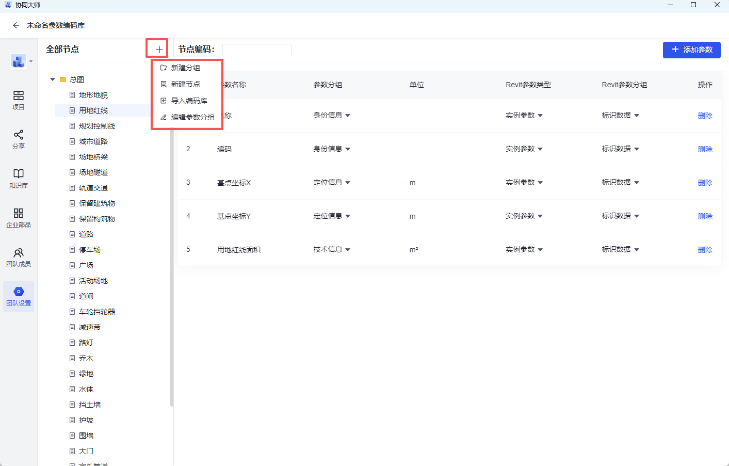This screenshot has height=466, width=729.
Task: Click 删除 link in row 5
Action: (x=705, y=250)
